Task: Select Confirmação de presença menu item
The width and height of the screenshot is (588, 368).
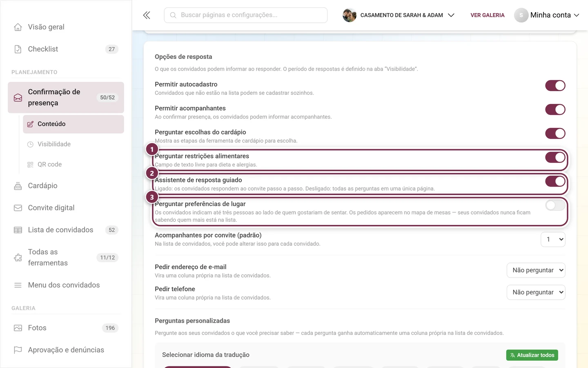Action: [x=66, y=97]
